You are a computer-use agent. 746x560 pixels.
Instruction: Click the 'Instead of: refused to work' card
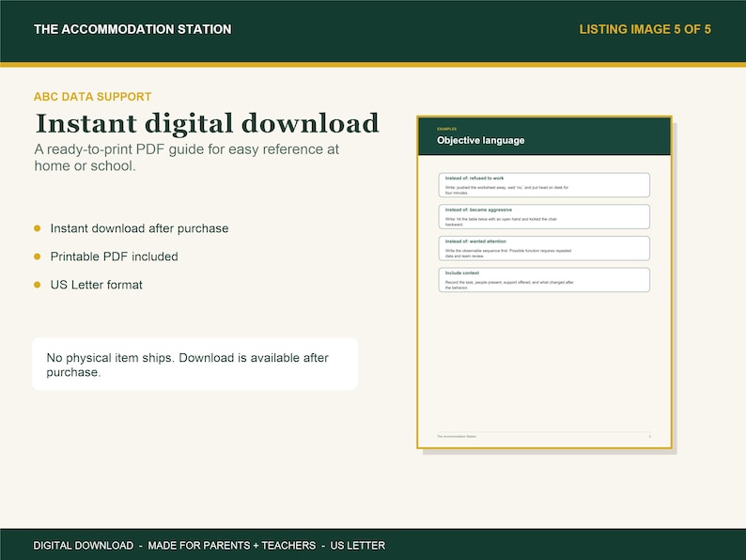pos(544,185)
